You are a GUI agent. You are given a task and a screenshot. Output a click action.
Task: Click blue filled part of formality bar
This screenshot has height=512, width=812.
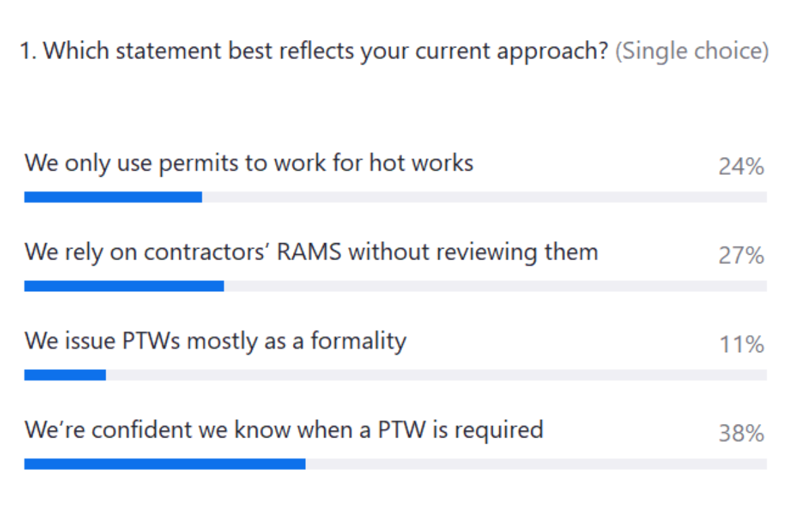65,375
